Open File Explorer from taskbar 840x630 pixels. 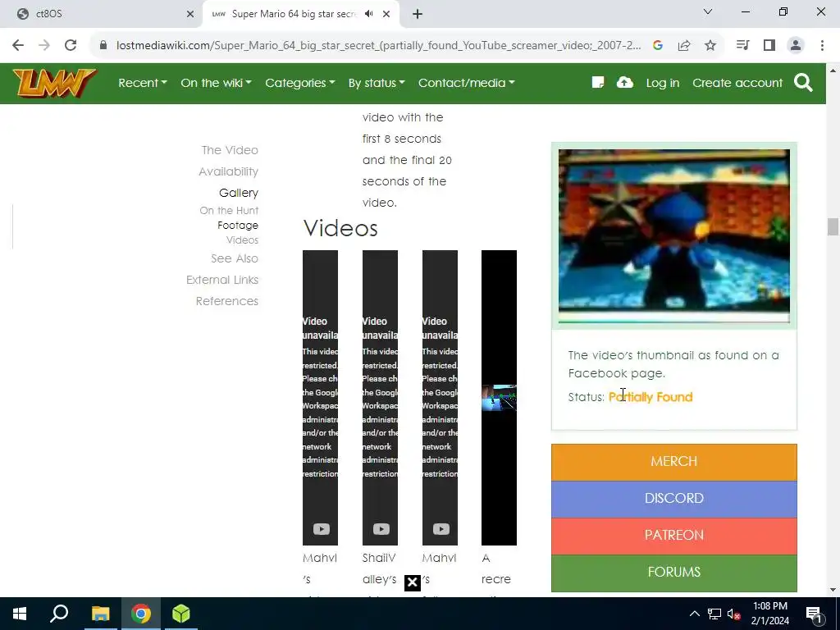[100, 614]
